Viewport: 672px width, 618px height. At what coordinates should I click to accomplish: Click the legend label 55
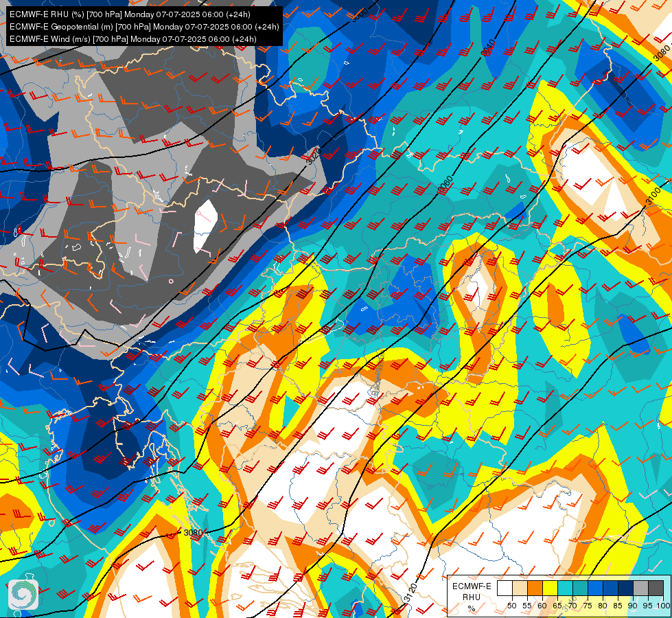click(x=527, y=606)
